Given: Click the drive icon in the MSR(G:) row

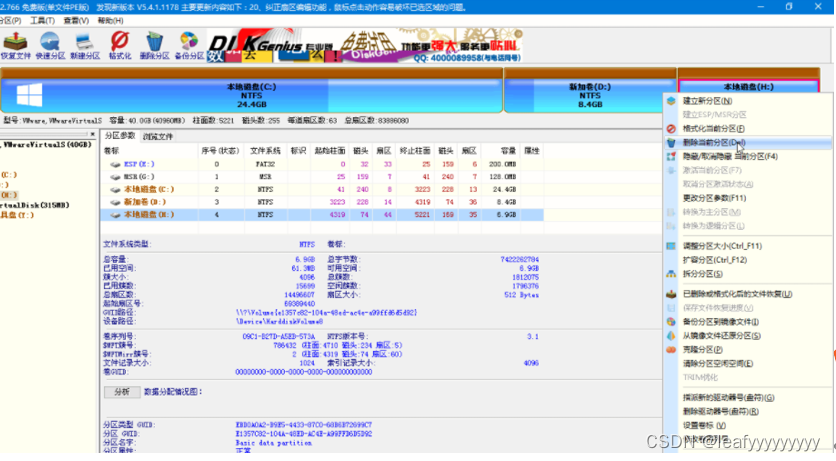Looking at the screenshot, I should tap(115, 177).
